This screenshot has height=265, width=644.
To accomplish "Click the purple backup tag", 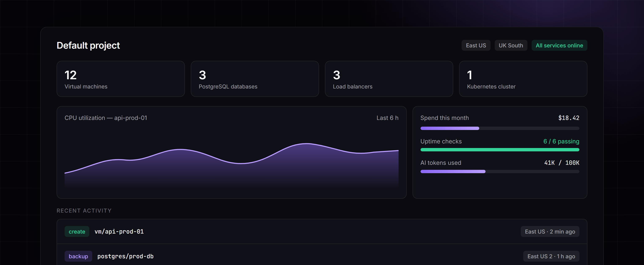I will click(78, 256).
